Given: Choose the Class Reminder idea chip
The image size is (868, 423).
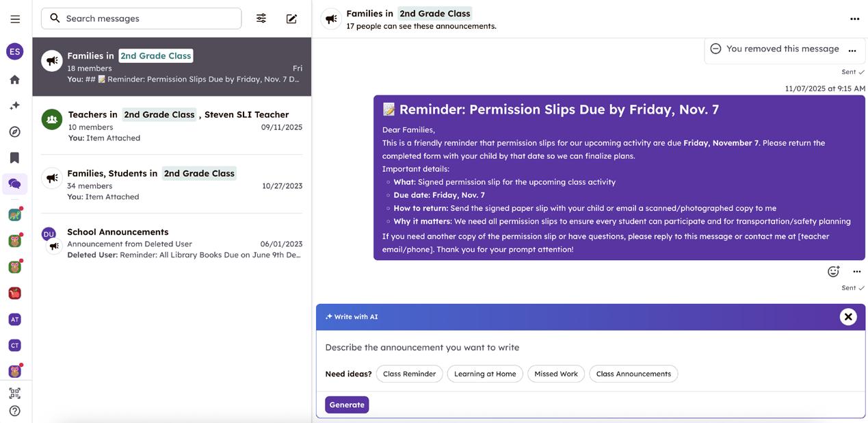Looking at the screenshot, I should point(409,374).
